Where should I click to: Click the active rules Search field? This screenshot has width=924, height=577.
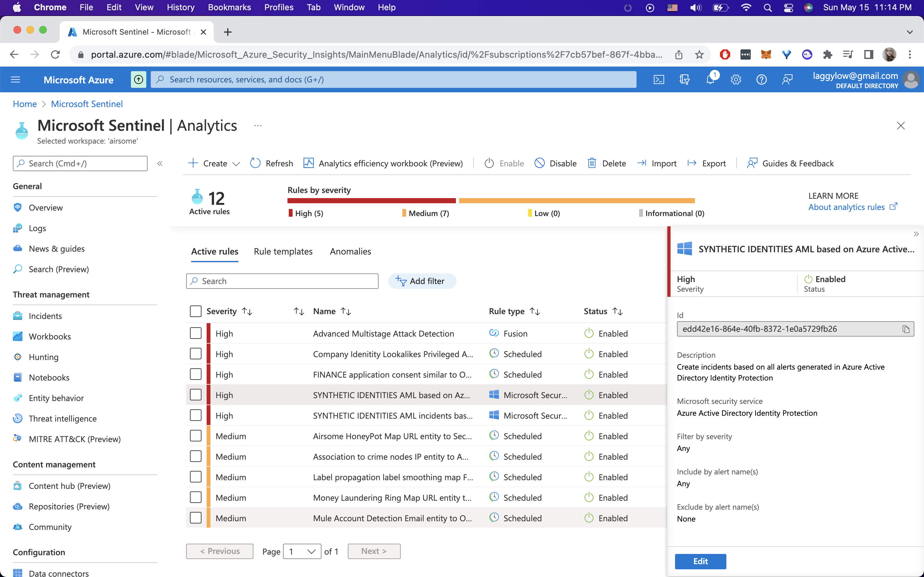pos(282,281)
